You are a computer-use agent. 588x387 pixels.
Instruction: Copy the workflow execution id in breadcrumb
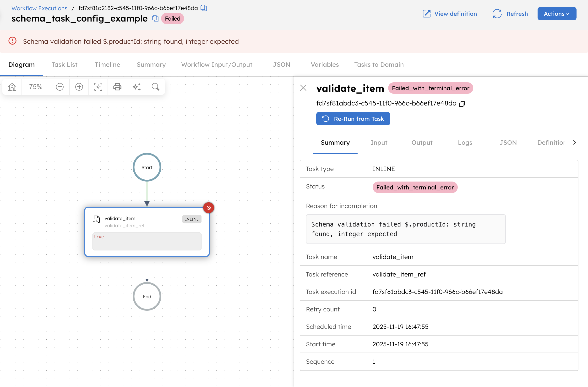click(204, 8)
